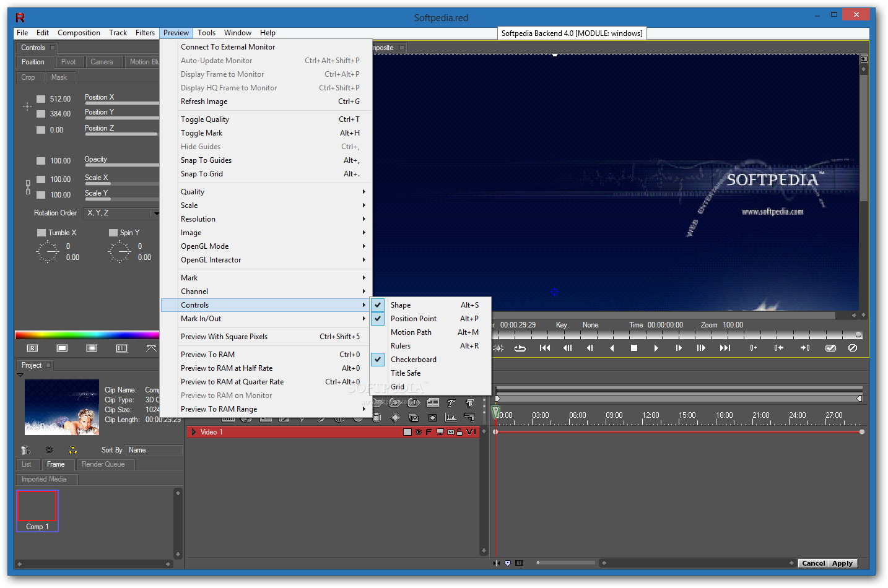Select the Comp 1 thumbnail

coord(37,511)
